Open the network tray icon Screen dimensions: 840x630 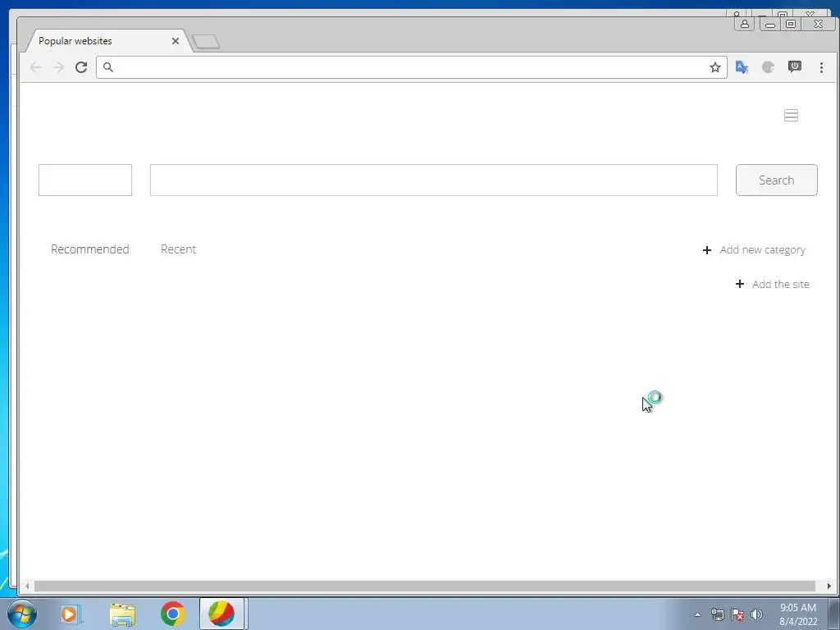[717, 614]
